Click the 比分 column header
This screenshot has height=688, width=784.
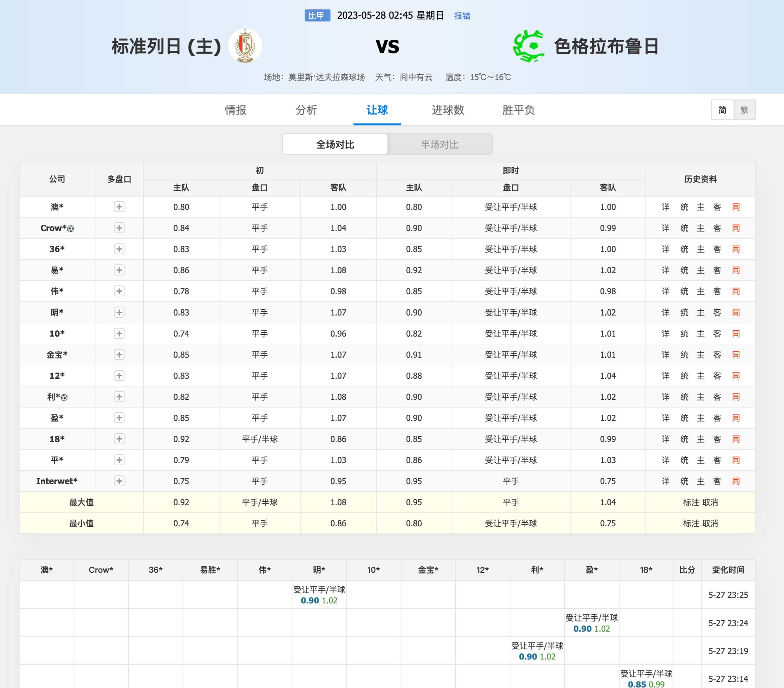[687, 570]
